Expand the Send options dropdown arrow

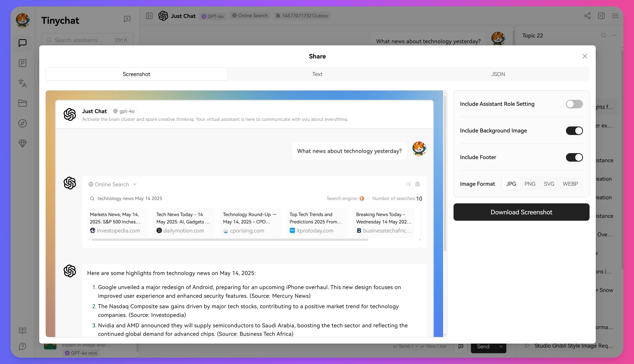pos(501,347)
